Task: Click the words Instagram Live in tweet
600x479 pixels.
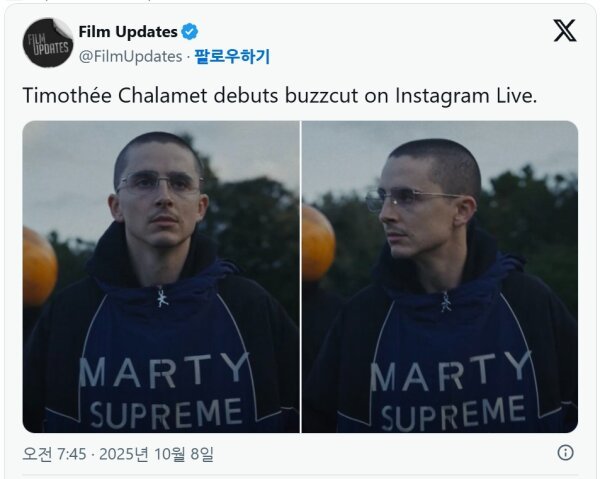Action: pyautogui.click(x=466, y=96)
